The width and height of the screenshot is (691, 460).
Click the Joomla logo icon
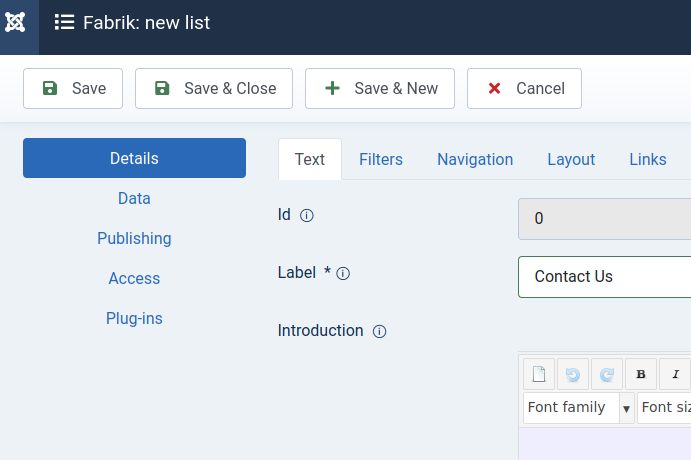click(16, 22)
